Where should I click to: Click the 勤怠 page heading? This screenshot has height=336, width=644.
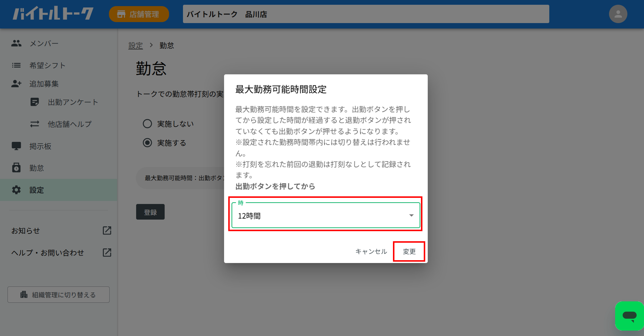click(151, 69)
